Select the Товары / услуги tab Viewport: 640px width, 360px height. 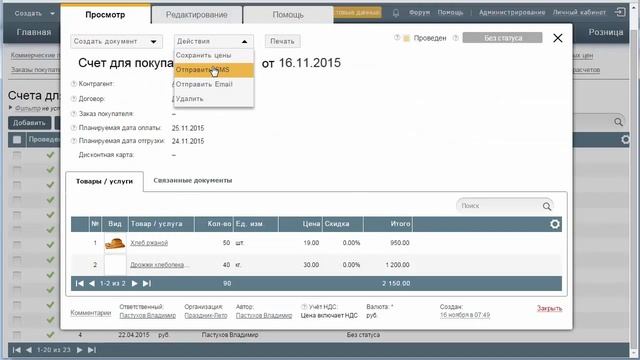point(104,181)
